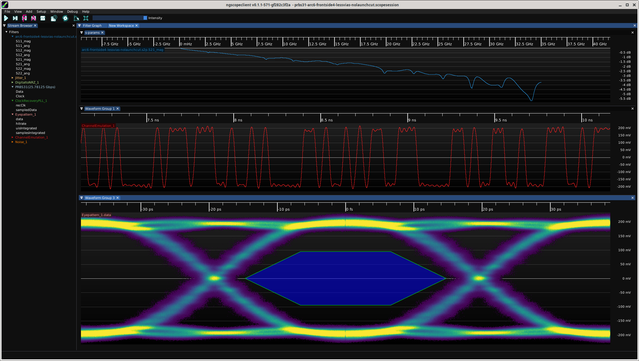The height and width of the screenshot is (361, 639).
Task: Open the Window menu
Action: [x=57, y=11]
